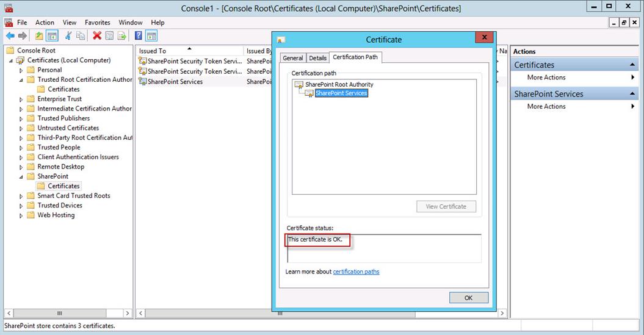644x335 pixels.
Task: Click SharePoint Root Authority certificate icon in path
Action: coord(299,84)
